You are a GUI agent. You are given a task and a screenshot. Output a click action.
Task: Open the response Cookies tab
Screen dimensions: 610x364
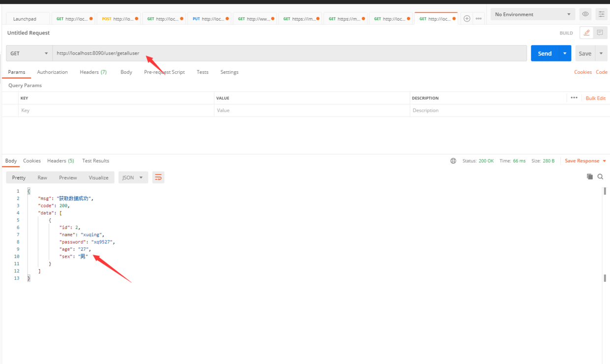(x=32, y=161)
